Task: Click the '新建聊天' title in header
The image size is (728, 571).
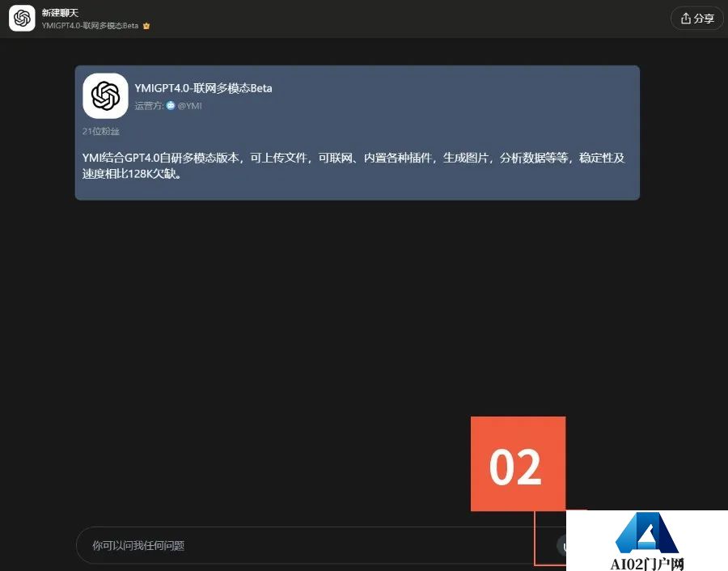Action: [x=60, y=13]
